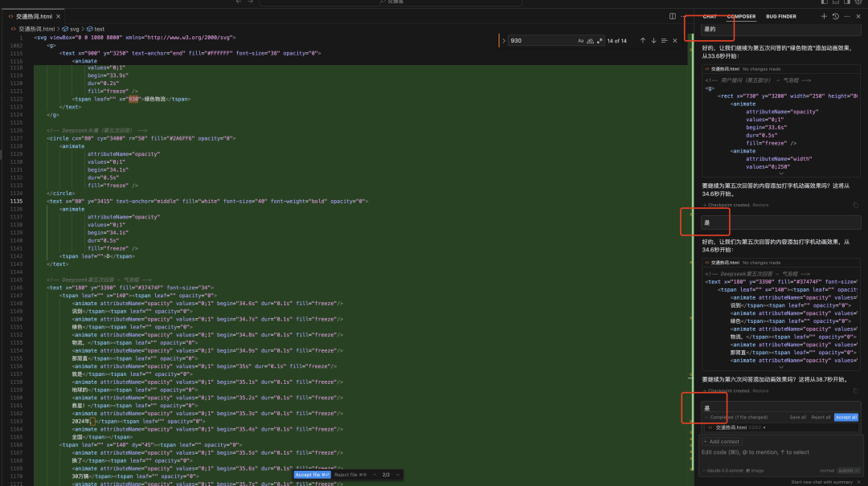Start a new composer with plus icon
This screenshot has width=868, height=486.
[824, 16]
